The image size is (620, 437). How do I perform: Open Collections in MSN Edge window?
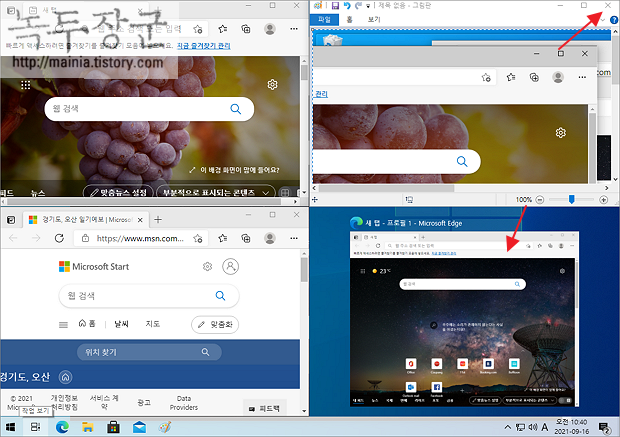(x=246, y=238)
